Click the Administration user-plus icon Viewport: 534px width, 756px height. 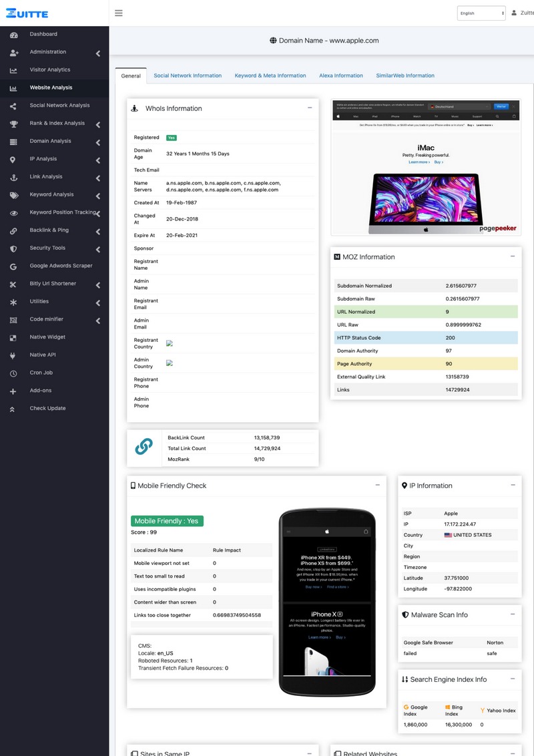(x=13, y=53)
